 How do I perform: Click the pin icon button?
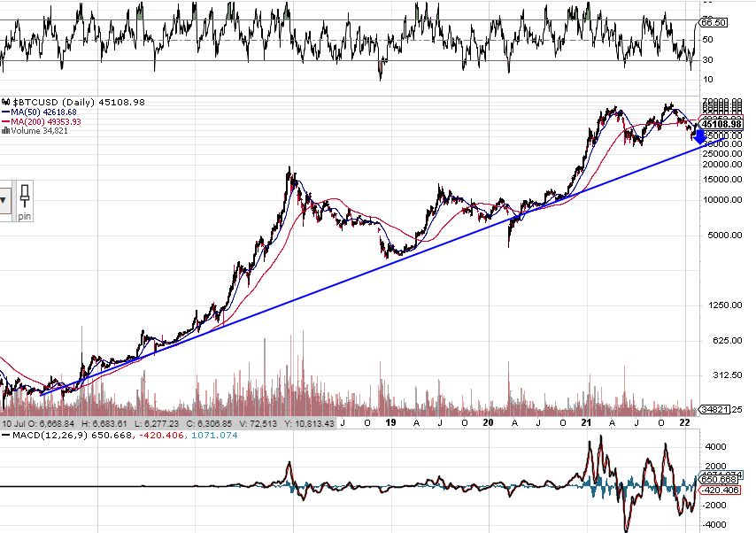tap(25, 202)
